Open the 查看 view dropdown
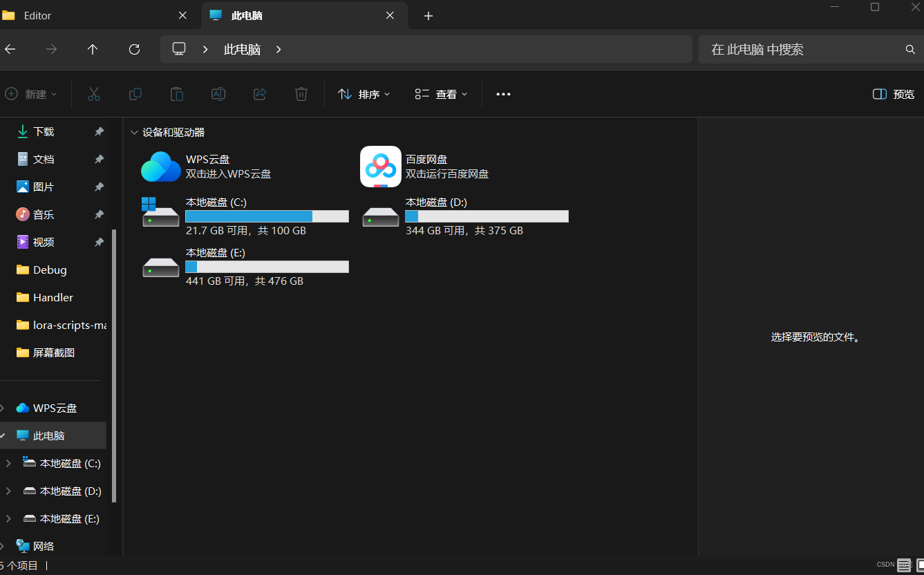 [440, 94]
